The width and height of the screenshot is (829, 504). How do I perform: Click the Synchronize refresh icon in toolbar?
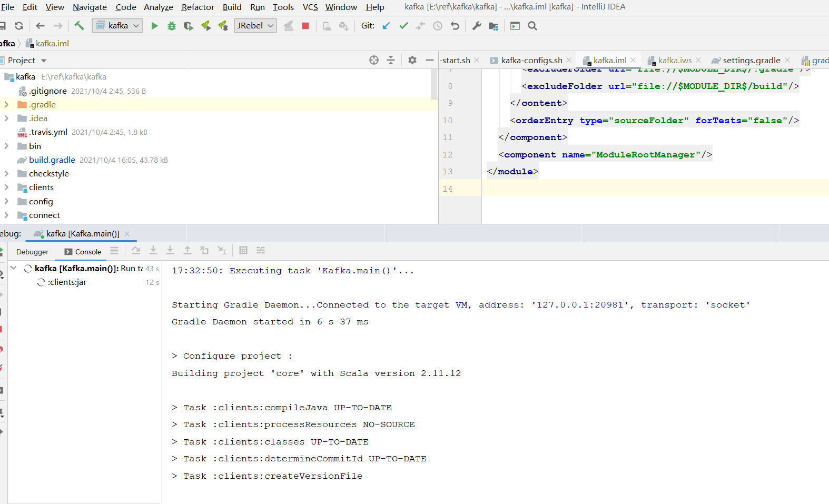pos(19,26)
